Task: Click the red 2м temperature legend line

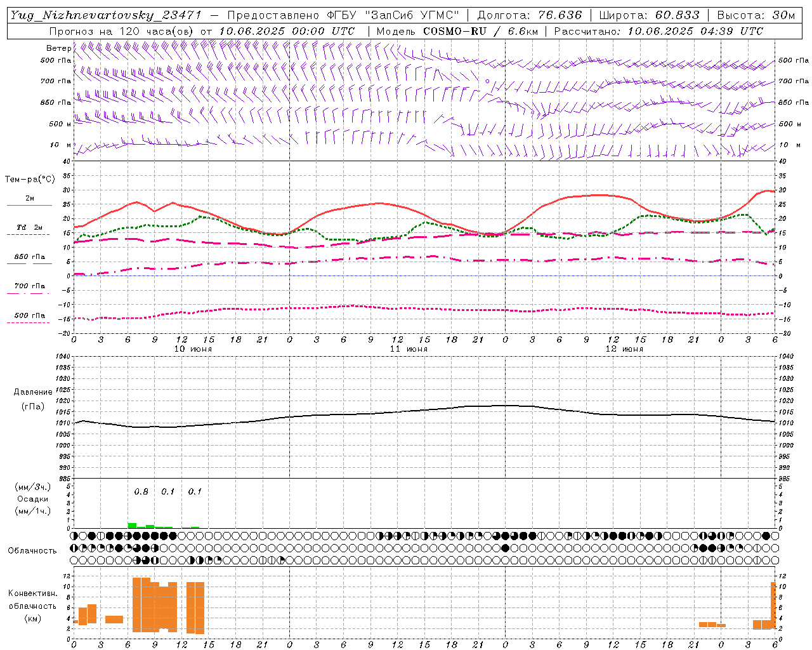Action: click(29, 205)
